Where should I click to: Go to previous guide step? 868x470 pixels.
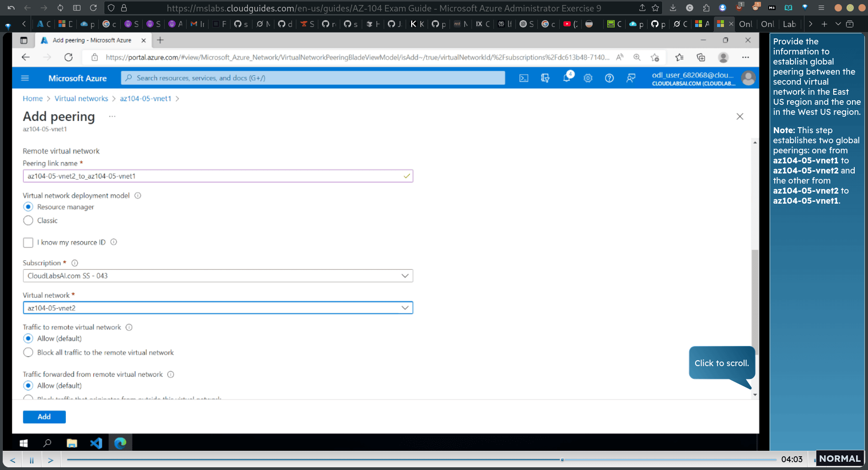coord(13,460)
